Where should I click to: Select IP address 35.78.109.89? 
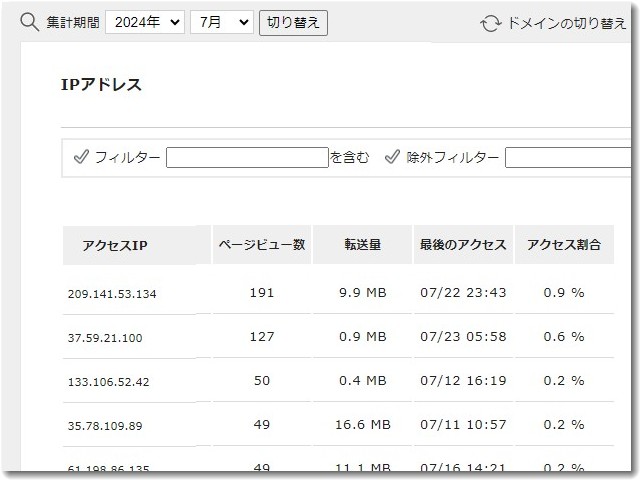tap(105, 426)
